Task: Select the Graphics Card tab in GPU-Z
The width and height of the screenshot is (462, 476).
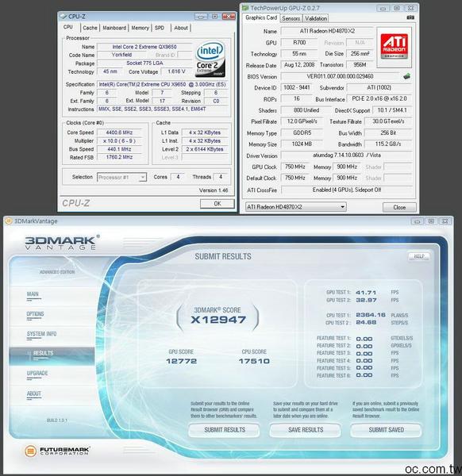Action: pos(261,17)
